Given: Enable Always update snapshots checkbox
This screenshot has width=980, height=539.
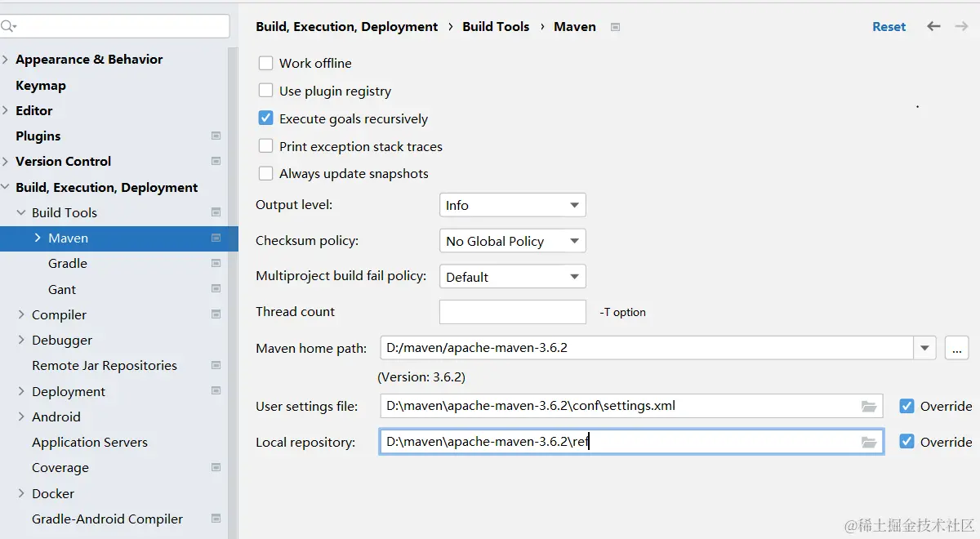Looking at the screenshot, I should 265,173.
